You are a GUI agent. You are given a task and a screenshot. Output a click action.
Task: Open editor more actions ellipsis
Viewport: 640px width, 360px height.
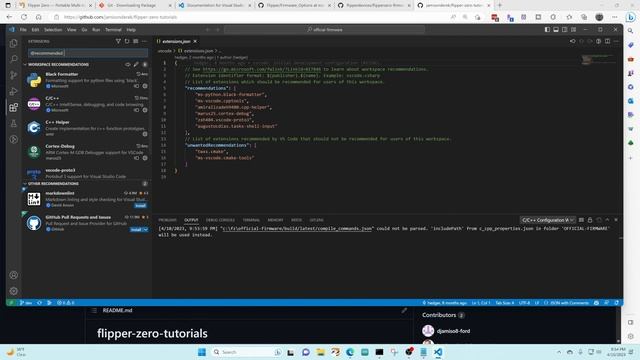click(616, 41)
